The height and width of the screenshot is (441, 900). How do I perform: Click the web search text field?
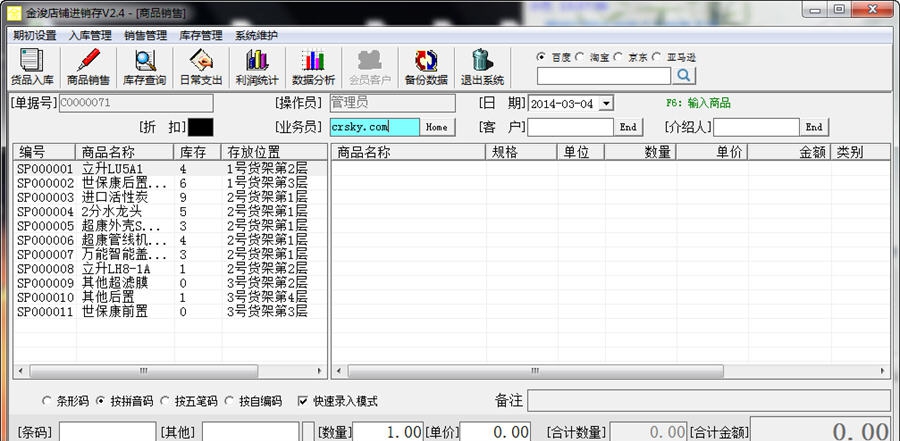[604, 76]
